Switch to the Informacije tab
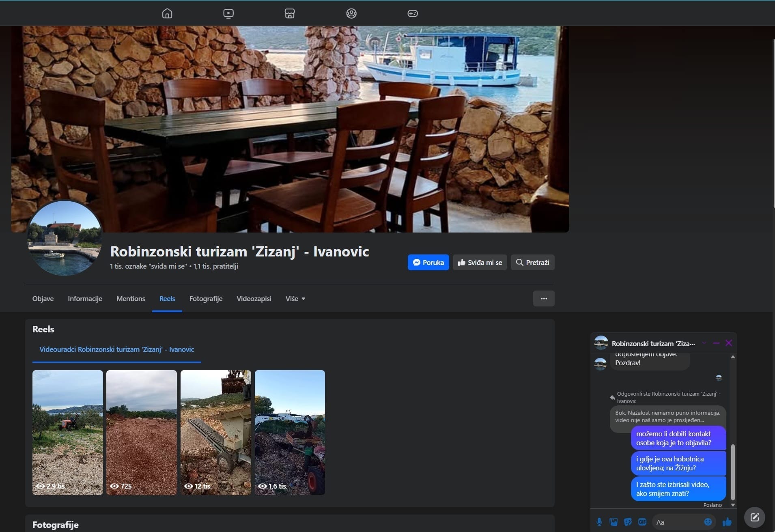The height and width of the screenshot is (532, 775). [x=85, y=299]
